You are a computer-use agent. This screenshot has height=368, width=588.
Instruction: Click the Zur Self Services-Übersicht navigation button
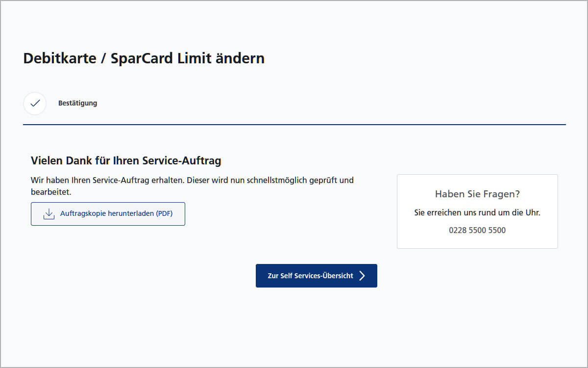coord(316,276)
